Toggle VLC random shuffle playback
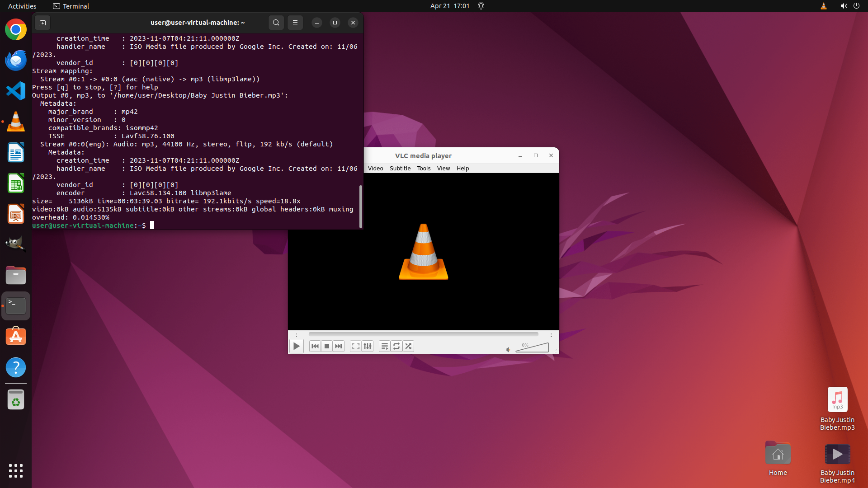868x488 pixels. 408,346
